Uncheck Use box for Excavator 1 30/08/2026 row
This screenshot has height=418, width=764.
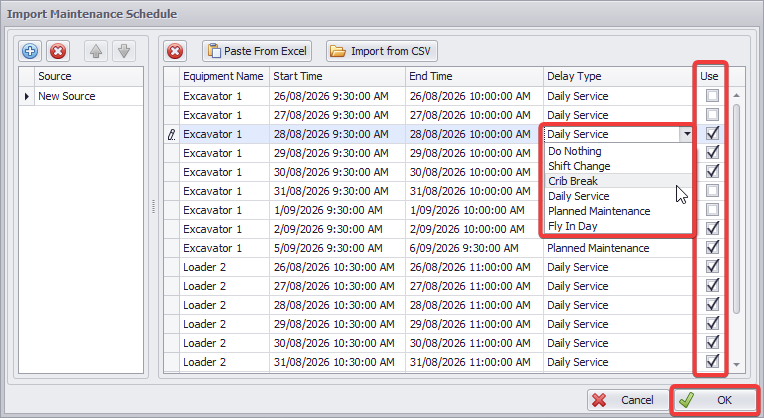(712, 171)
